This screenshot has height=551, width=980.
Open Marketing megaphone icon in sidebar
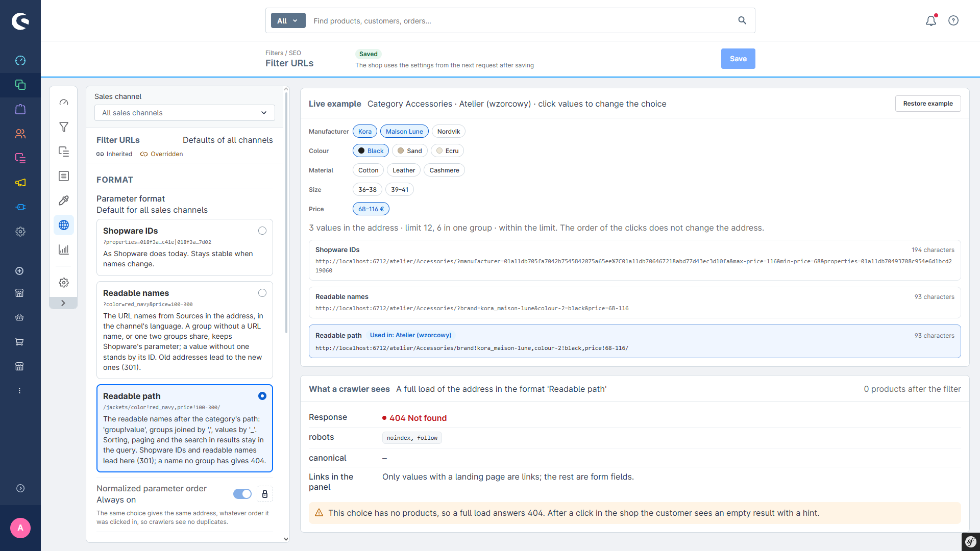[20, 183]
